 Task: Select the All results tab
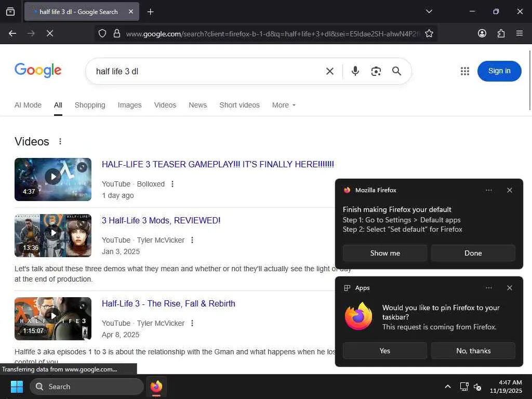(58, 105)
